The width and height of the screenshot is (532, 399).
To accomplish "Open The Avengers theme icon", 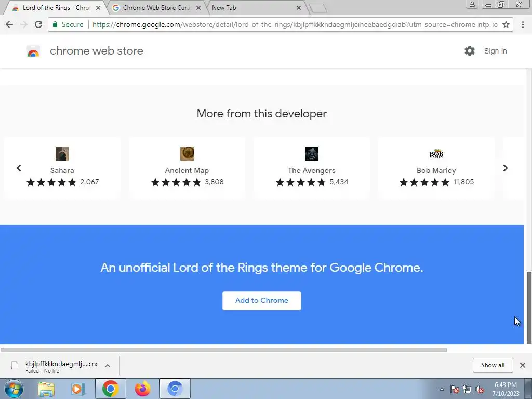I will click(x=312, y=154).
